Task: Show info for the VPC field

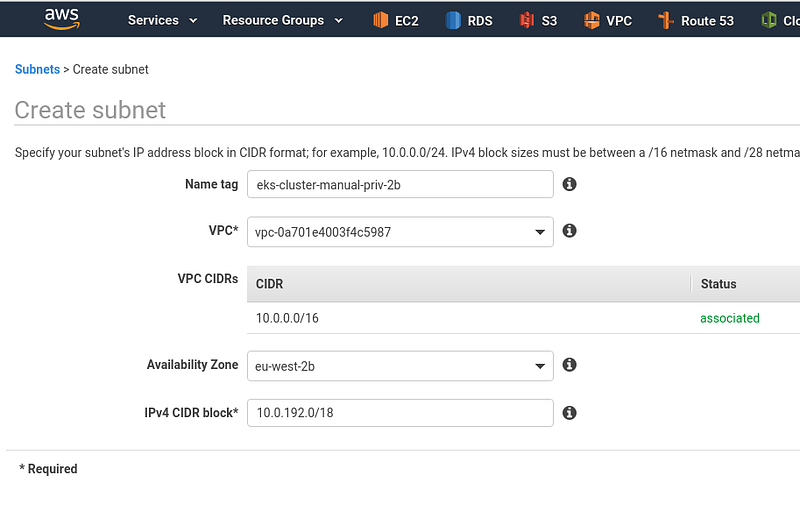Action: tap(569, 231)
